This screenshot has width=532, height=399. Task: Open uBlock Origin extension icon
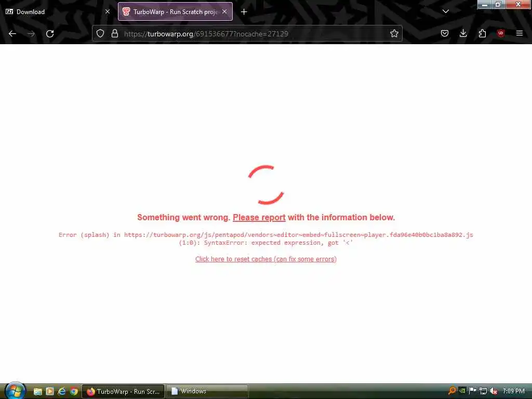501,33
